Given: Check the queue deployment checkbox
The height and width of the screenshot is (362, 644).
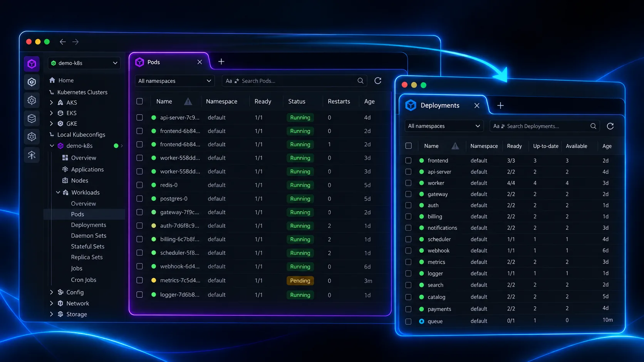Looking at the screenshot, I should (x=408, y=321).
